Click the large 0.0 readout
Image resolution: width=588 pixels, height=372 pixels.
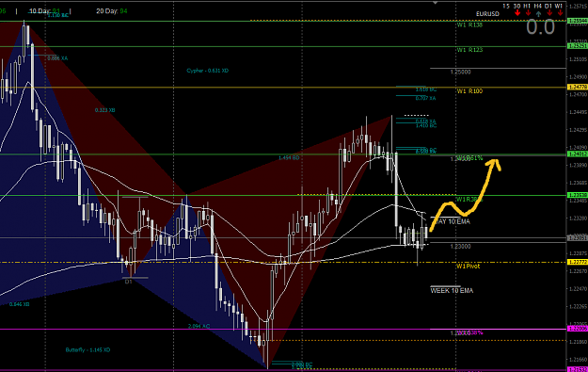(540, 27)
